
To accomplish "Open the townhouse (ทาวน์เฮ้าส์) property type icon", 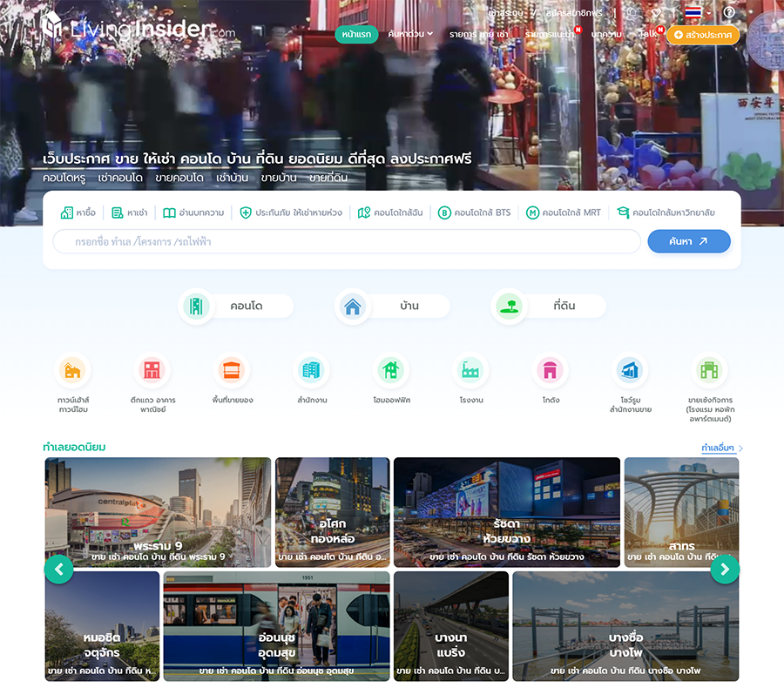I will tap(72, 371).
